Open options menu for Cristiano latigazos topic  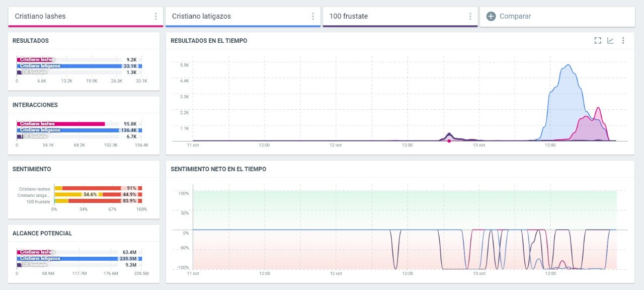click(x=313, y=16)
